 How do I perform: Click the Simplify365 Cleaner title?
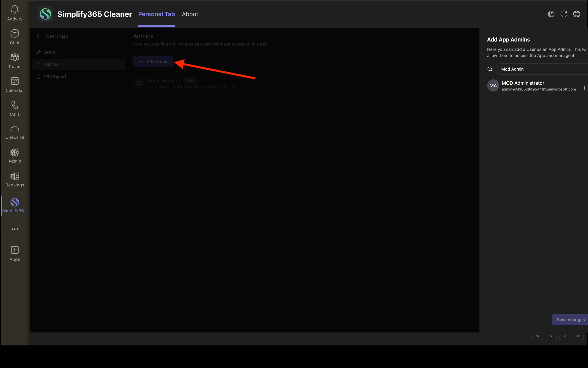click(95, 14)
